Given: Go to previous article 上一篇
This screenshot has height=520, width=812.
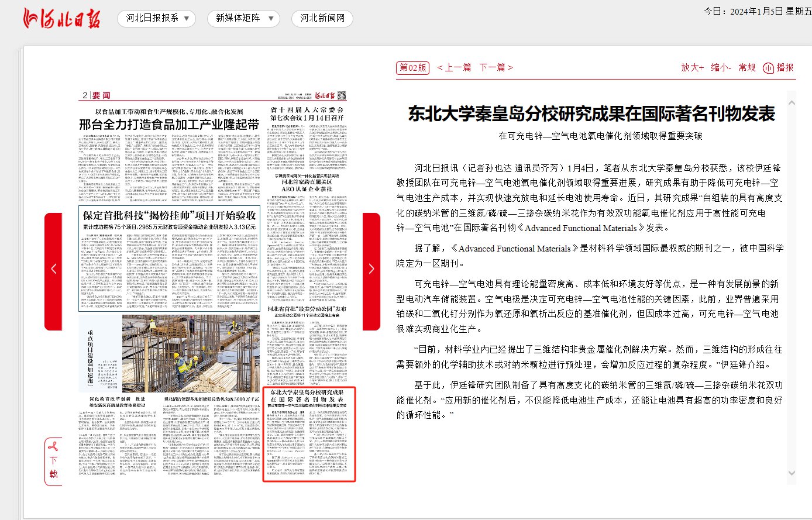Looking at the screenshot, I should click(x=454, y=68).
